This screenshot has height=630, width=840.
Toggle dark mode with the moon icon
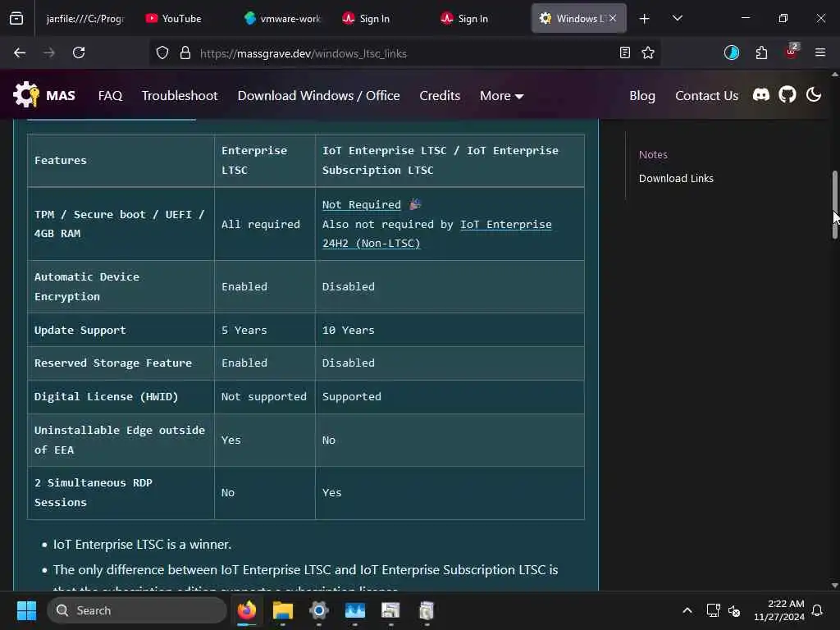pos(814,95)
